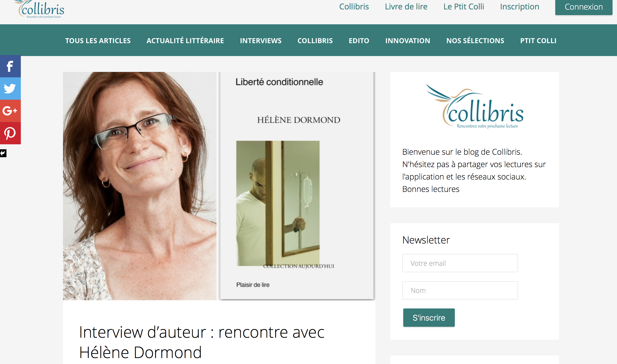Viewport: 617px width, 364px height.
Task: Focus the Votre email field
Action: pos(460,263)
